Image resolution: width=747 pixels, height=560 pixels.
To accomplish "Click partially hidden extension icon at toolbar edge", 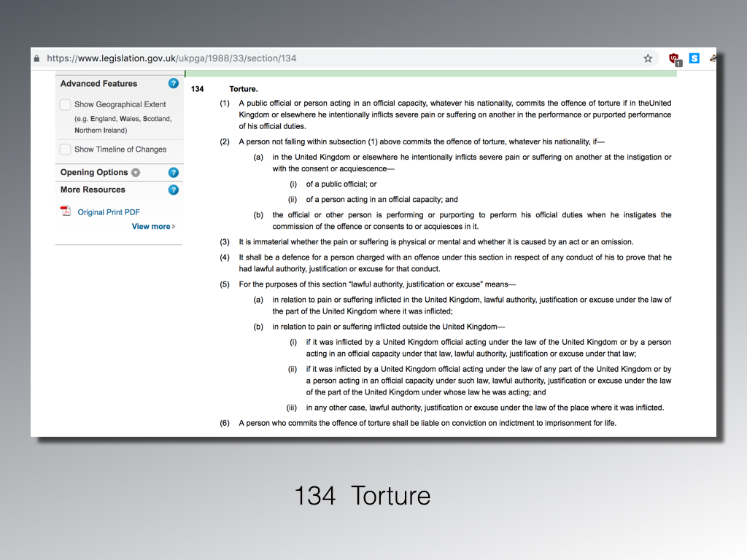I will pyautogui.click(x=712, y=58).
